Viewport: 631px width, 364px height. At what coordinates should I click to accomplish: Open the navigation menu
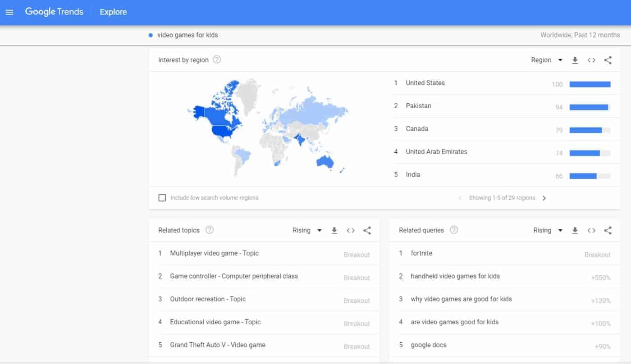click(x=9, y=12)
